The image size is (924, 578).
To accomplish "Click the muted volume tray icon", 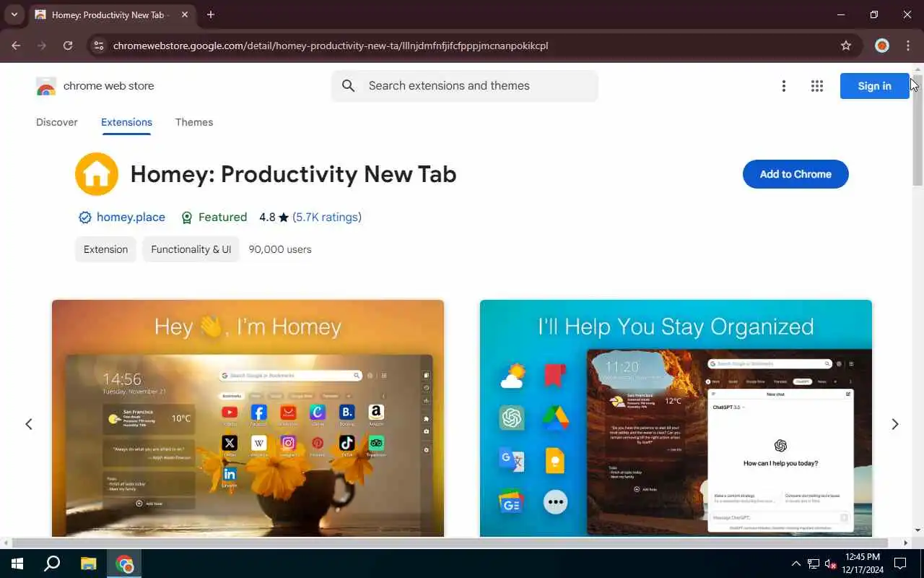I will 830,564.
